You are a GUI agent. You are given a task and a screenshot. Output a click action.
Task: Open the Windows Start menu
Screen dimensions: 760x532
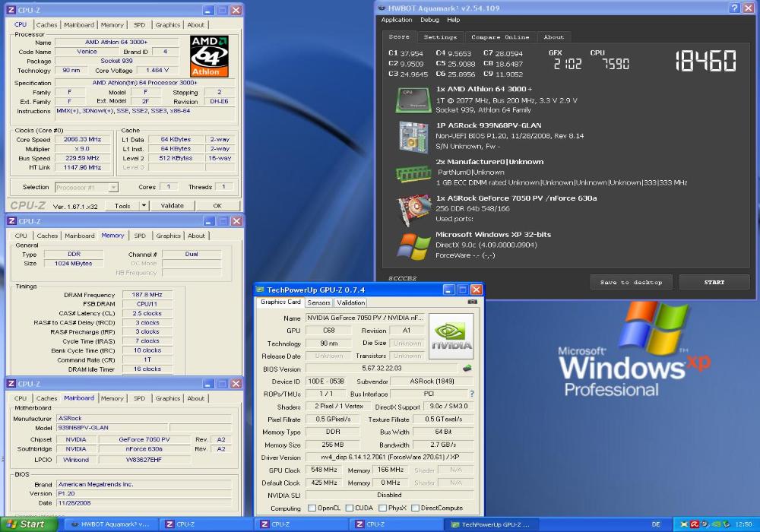click(x=28, y=524)
